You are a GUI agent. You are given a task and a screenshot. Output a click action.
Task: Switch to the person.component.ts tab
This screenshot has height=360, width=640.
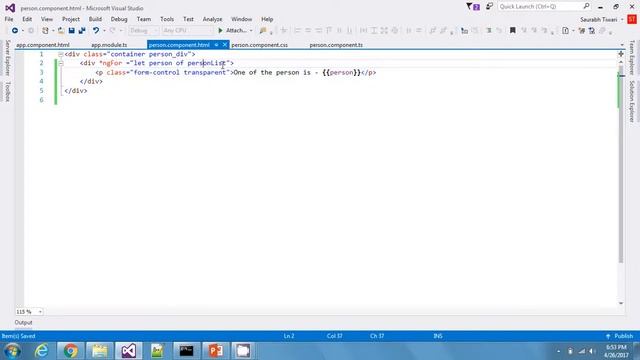(x=336, y=45)
